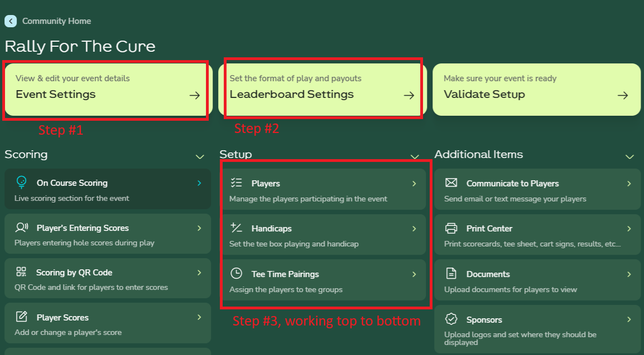
Task: Click chevron on Player's Entering Scores row
Action: (x=199, y=228)
